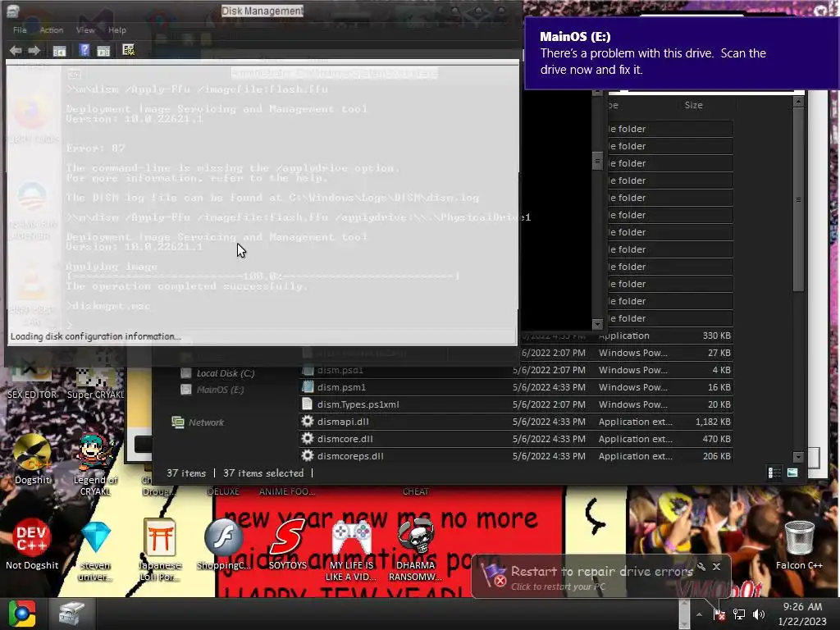
Task: Click the Action Center flag tray icon
Action: (719, 614)
